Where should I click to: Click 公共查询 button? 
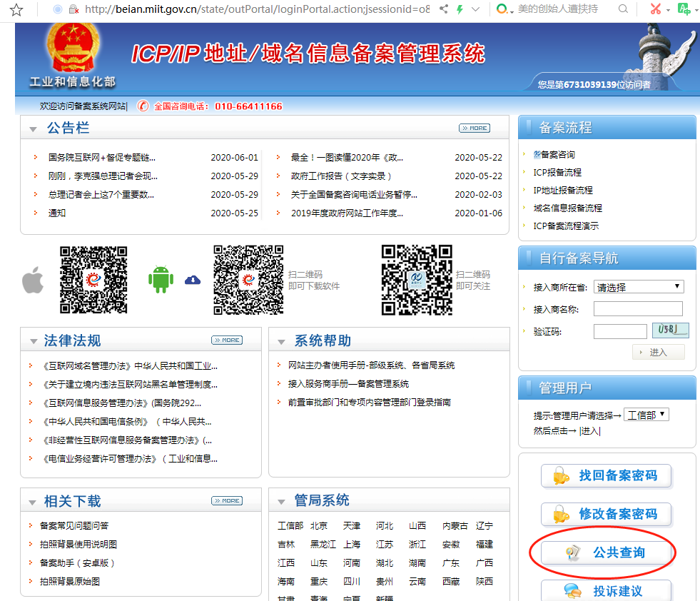click(606, 552)
